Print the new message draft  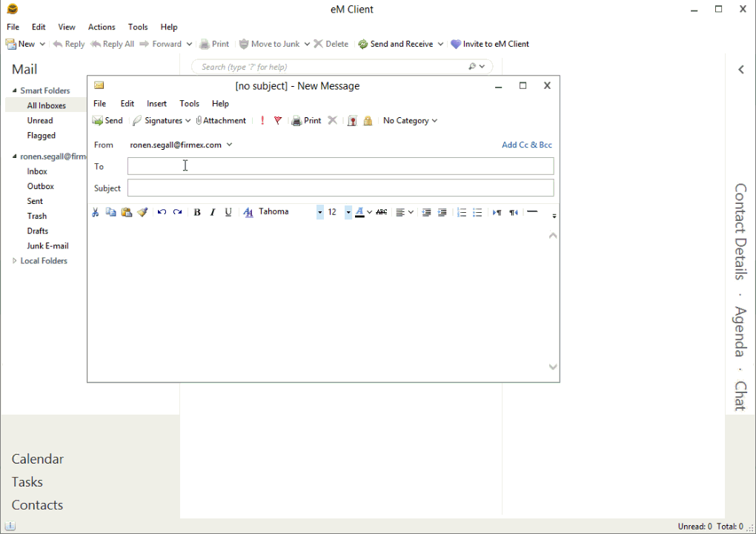pyautogui.click(x=306, y=121)
